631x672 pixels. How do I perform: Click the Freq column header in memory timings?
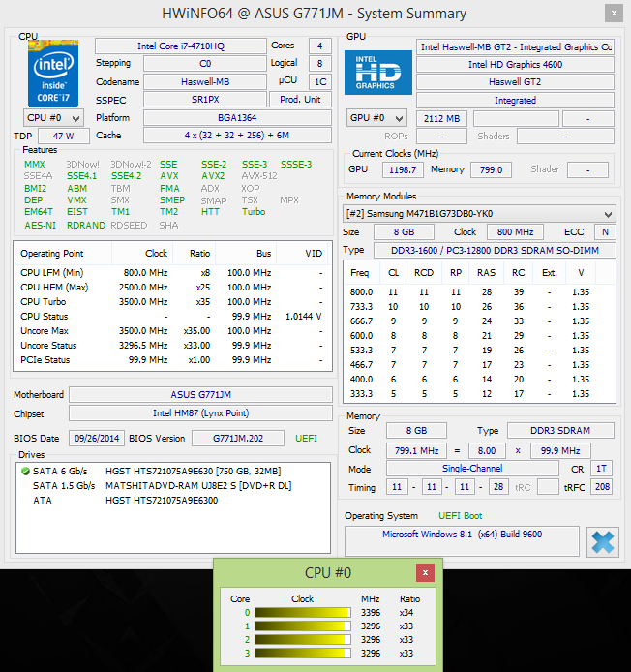click(360, 273)
